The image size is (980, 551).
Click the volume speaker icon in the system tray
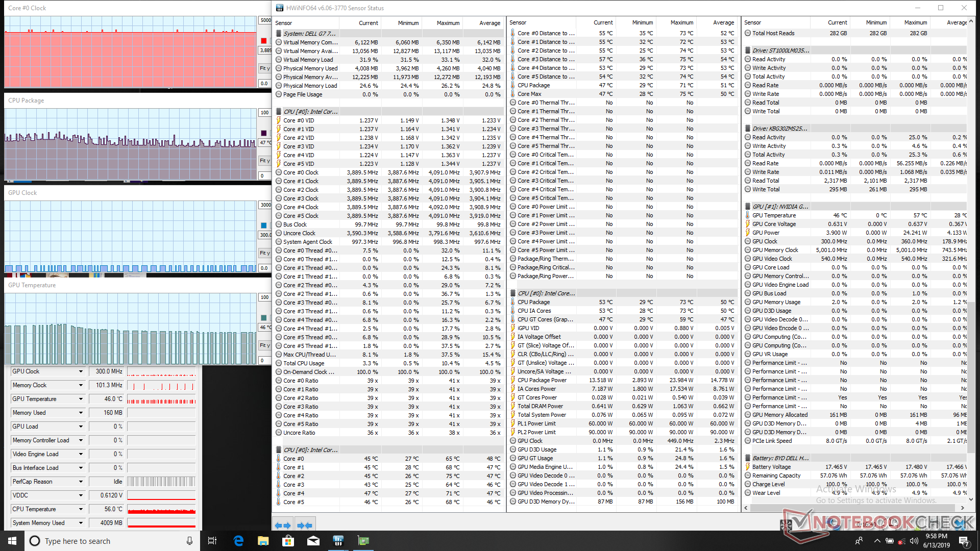coord(914,541)
